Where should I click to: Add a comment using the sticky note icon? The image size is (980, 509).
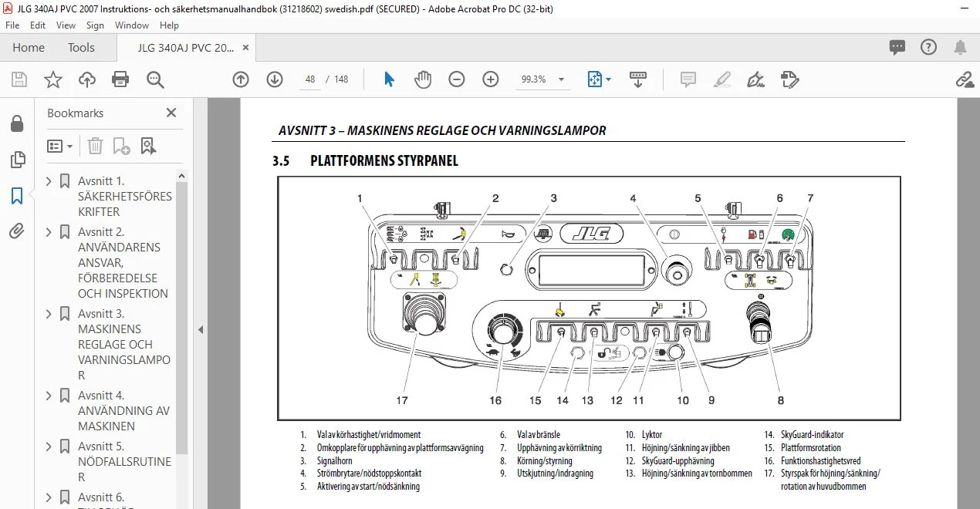(688, 79)
